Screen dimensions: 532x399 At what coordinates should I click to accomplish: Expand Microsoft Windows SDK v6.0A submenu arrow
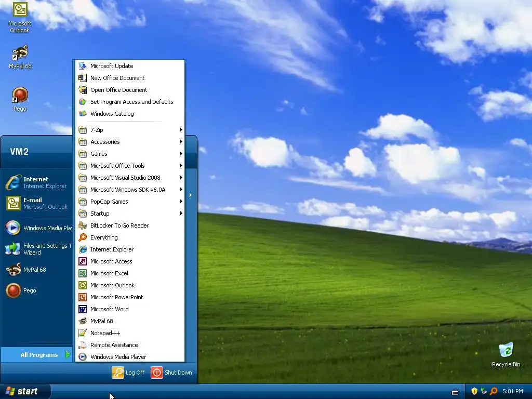tap(181, 189)
